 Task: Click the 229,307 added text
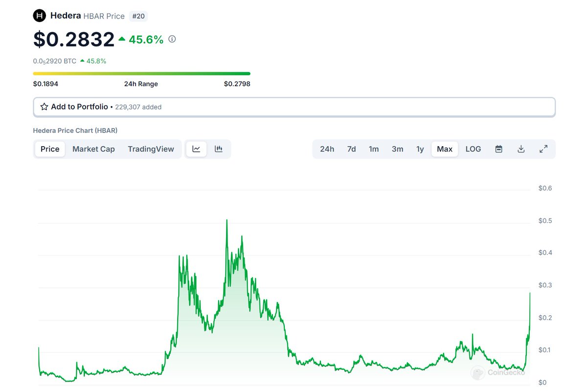pos(138,107)
